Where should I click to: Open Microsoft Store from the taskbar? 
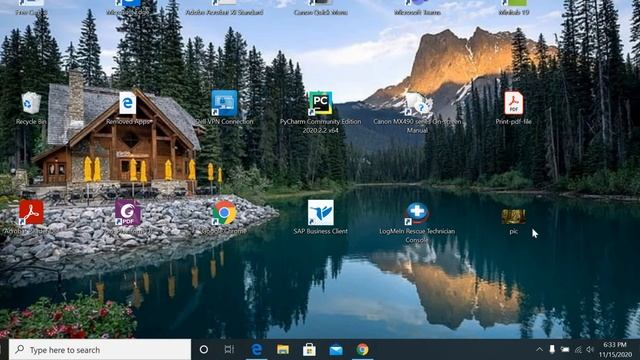309,349
